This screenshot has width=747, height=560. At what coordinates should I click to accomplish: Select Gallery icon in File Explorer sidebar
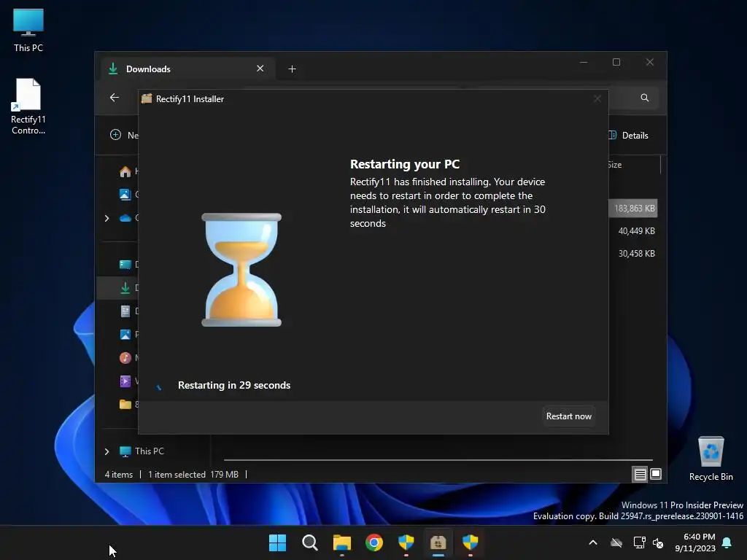[125, 194]
